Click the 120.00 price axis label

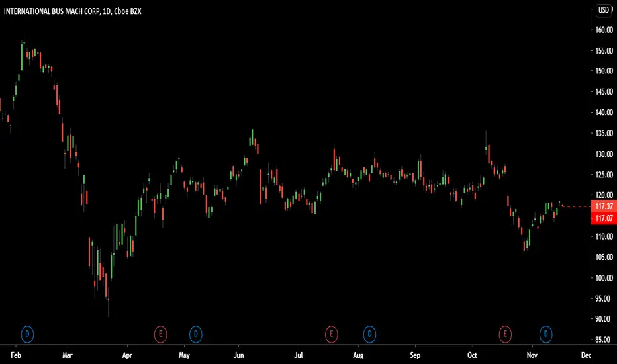(604, 195)
